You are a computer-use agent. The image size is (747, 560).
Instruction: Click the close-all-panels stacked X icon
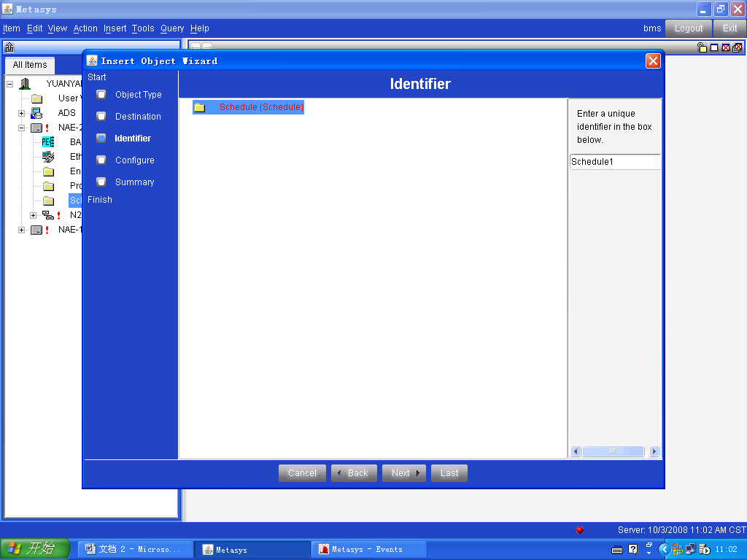[738, 47]
